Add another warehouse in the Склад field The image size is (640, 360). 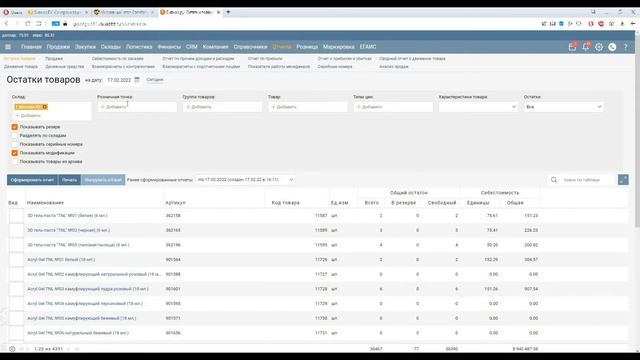[28, 116]
